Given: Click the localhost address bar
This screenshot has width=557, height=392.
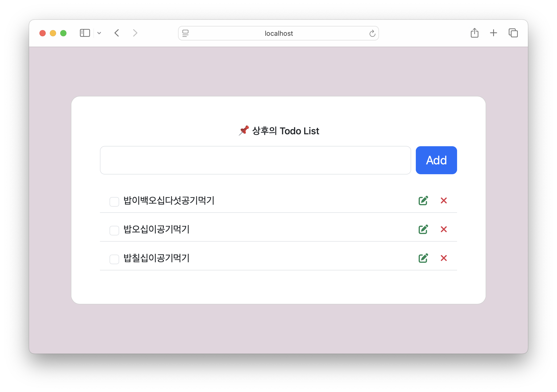Looking at the screenshot, I should [x=278, y=33].
